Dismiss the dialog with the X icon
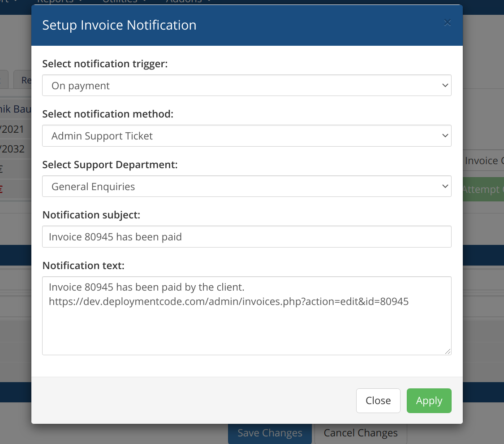The height and width of the screenshot is (444, 504). (447, 23)
